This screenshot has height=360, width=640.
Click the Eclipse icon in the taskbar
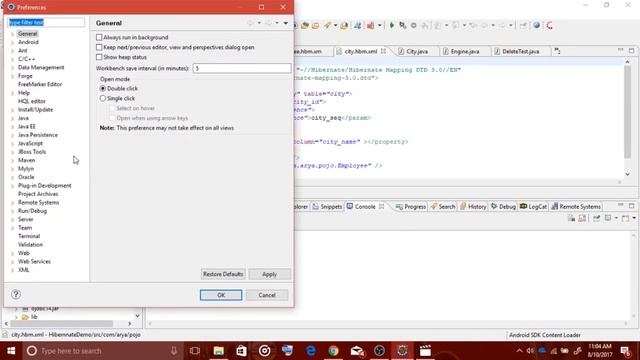(x=402, y=351)
